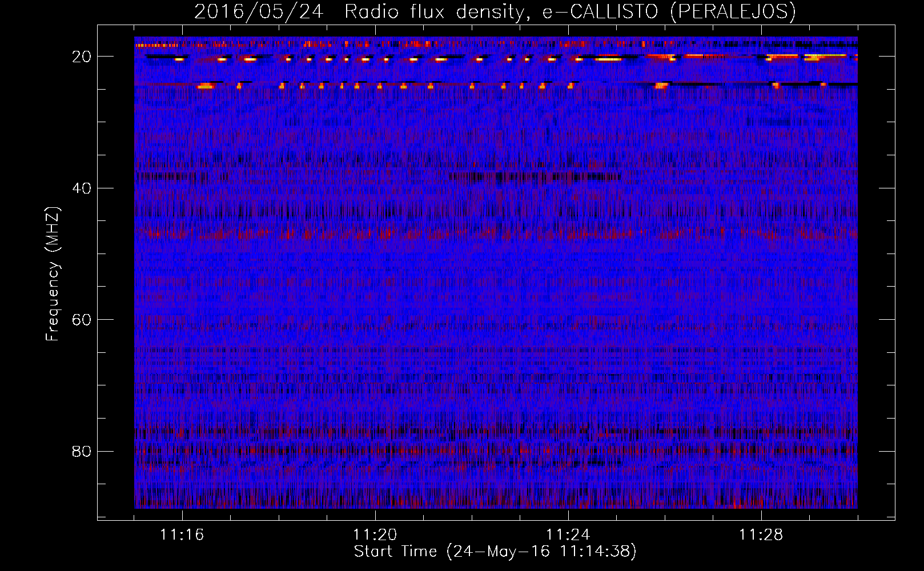Click the 'Start Time (24-May-16 11:14:38)' label

tap(495, 552)
